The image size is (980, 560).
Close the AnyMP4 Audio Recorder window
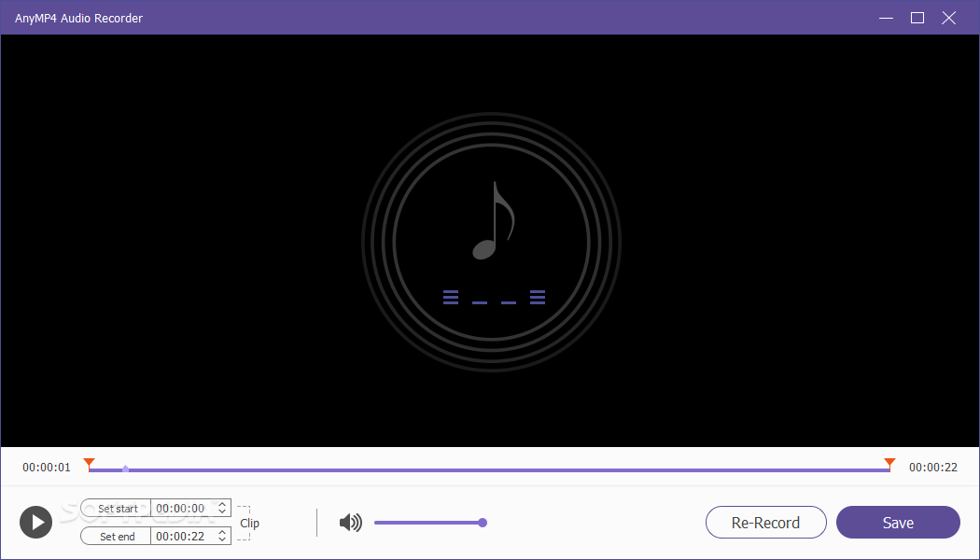949,18
